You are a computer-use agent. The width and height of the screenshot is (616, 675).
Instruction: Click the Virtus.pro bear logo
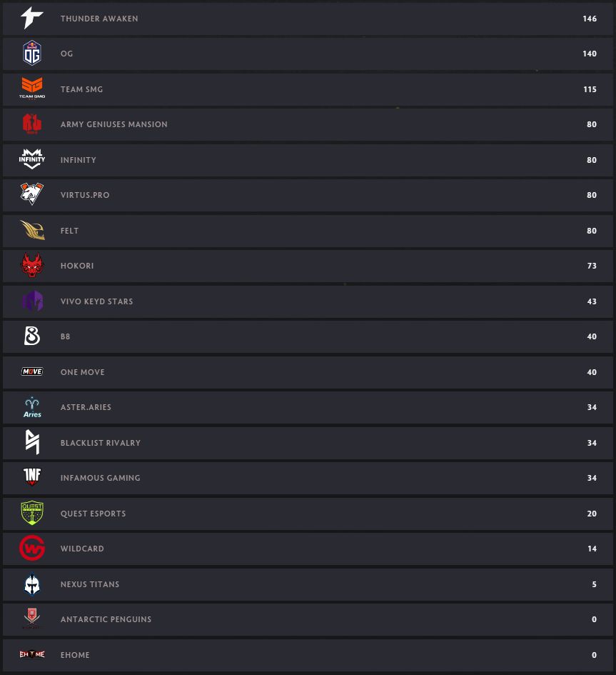(x=31, y=195)
